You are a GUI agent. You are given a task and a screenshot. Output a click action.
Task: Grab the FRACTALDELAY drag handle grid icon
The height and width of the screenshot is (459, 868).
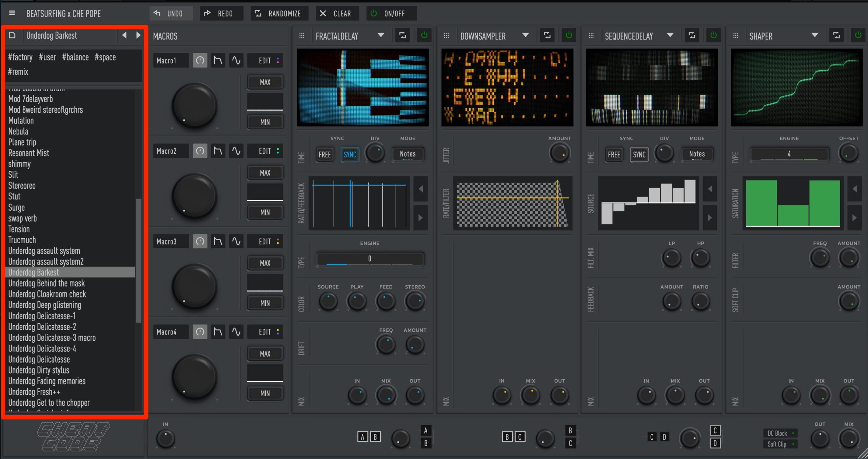302,36
